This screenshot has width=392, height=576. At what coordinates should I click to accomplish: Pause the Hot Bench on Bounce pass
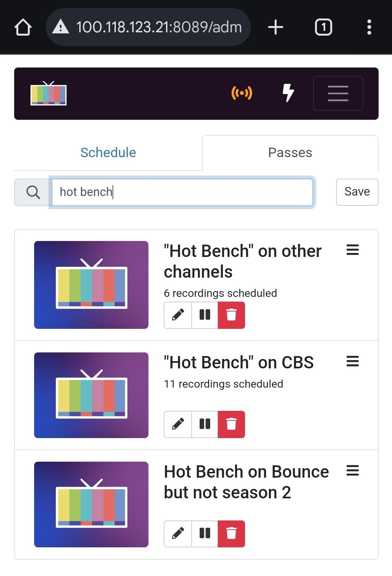205,533
